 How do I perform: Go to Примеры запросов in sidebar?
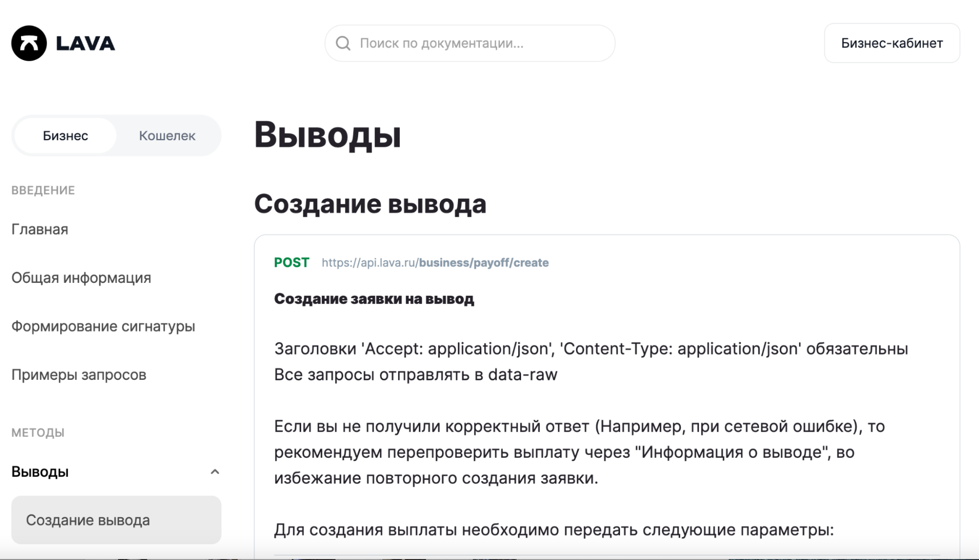point(79,374)
